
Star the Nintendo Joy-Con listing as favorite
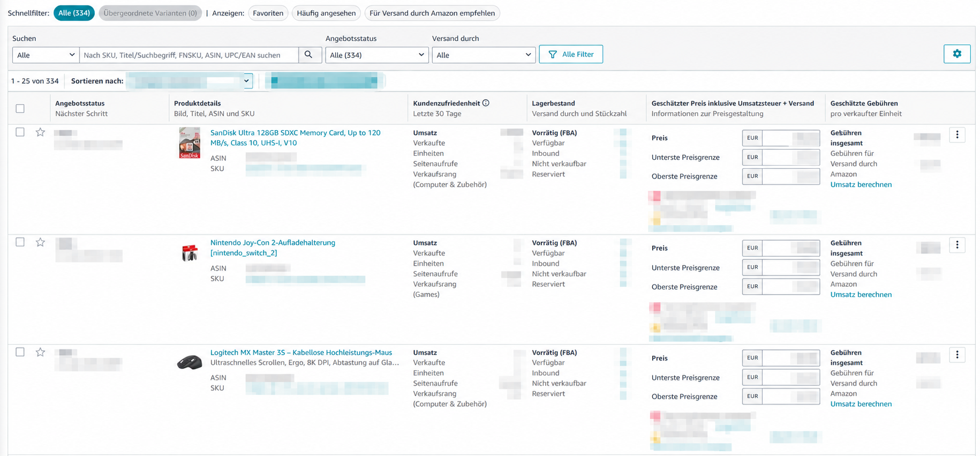coord(40,242)
